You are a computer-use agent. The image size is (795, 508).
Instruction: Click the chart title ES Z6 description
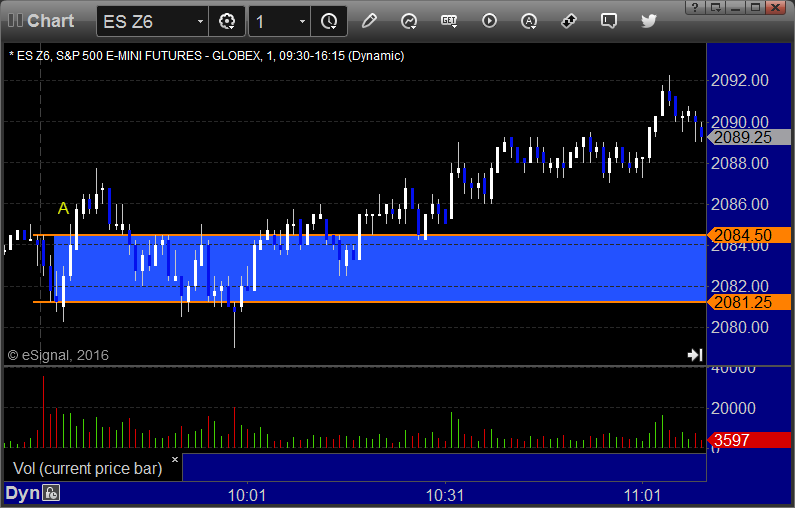click(x=206, y=56)
